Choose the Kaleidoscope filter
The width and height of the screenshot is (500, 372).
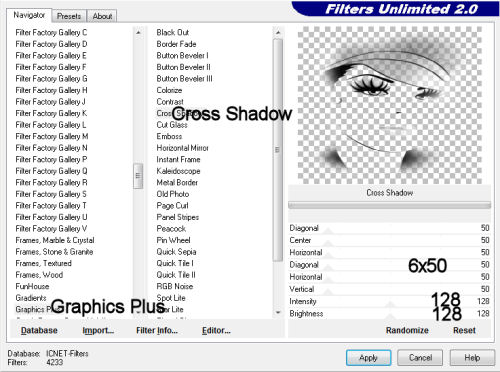coord(178,171)
